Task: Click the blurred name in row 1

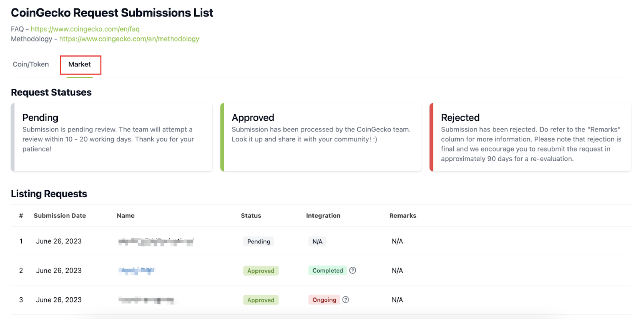Action: tap(156, 242)
